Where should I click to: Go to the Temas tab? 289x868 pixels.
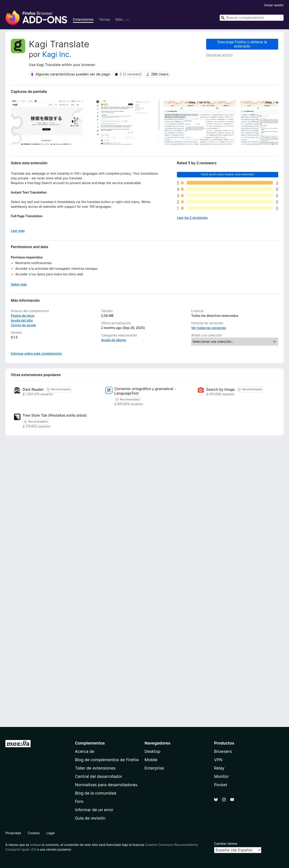click(104, 20)
